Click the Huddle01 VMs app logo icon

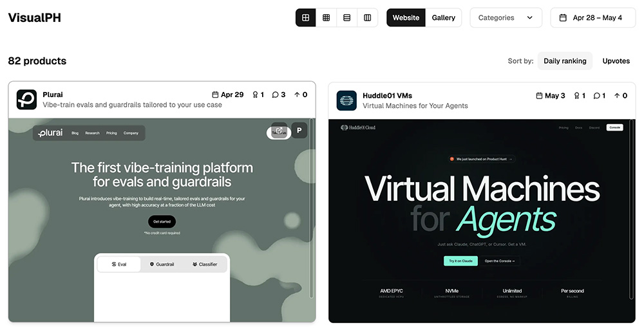click(x=346, y=100)
